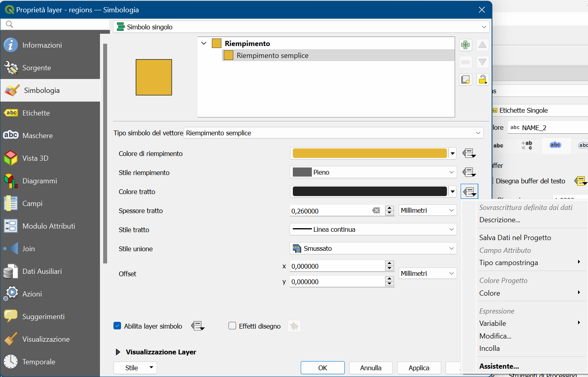This screenshot has height=377, width=588.
Task: Pick the yellow Colore di riempimento swatch
Action: [x=370, y=153]
